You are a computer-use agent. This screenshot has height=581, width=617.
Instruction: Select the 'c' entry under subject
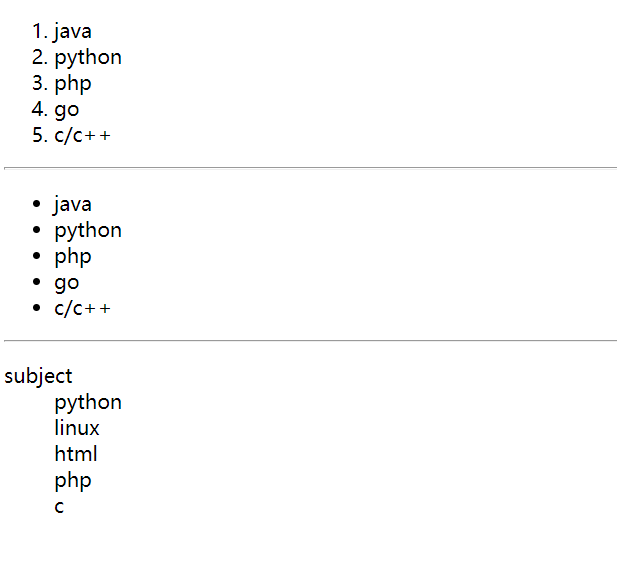[x=59, y=507]
